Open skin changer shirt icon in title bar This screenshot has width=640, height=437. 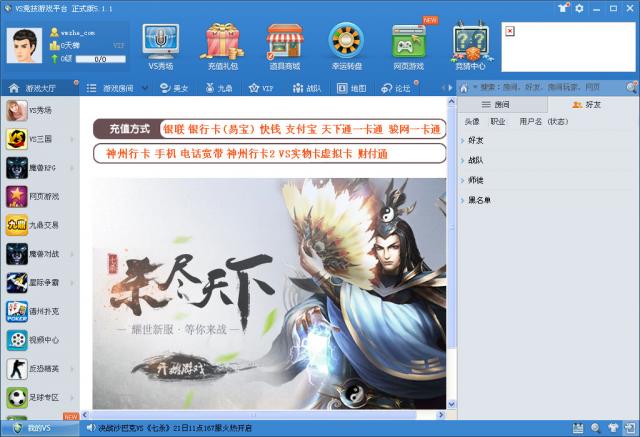pos(563,8)
